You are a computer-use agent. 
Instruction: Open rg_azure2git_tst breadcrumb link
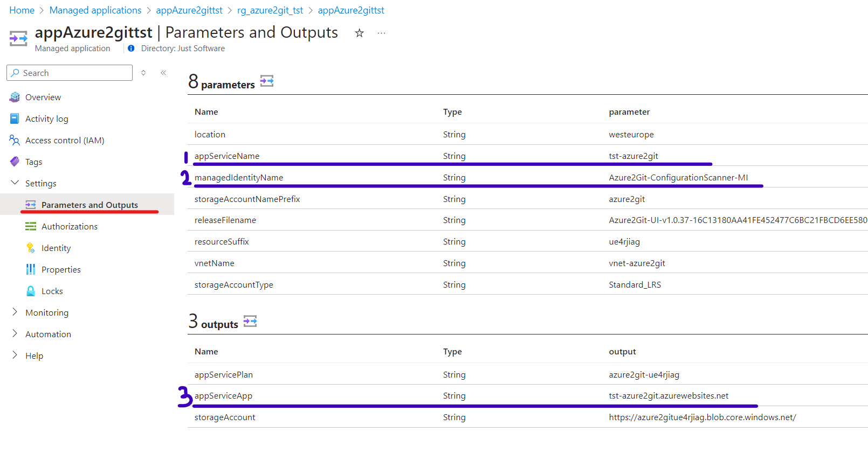[270, 10]
